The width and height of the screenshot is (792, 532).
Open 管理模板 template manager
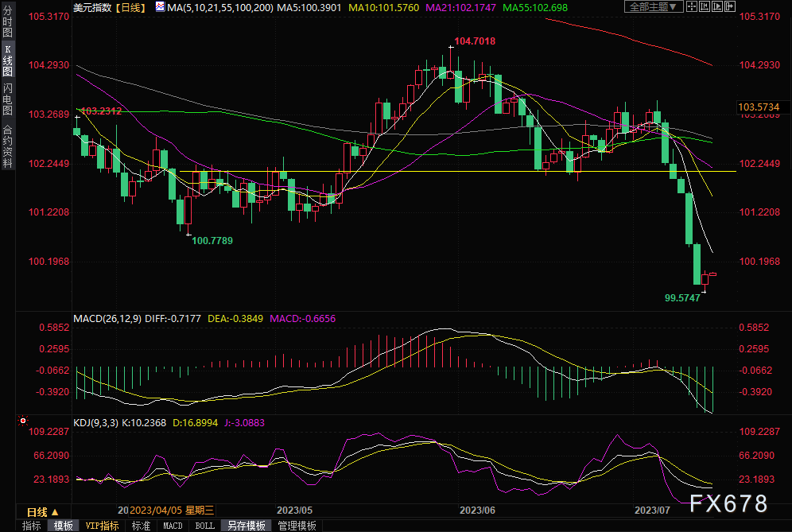coord(297,526)
